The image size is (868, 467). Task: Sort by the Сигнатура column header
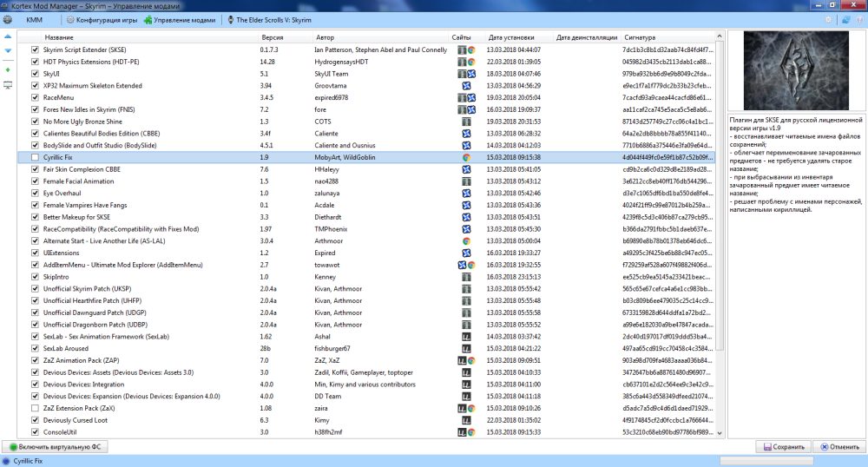point(640,37)
